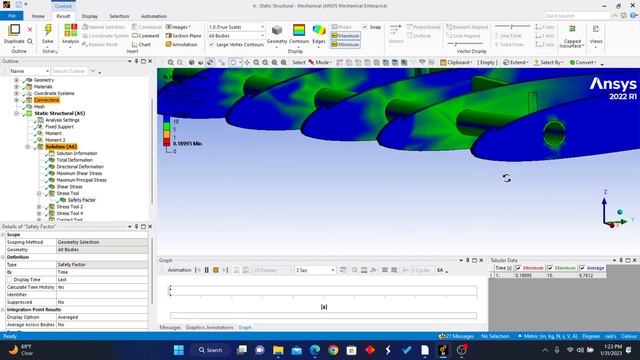Open the Edges display icon
640x360 pixels.
pos(319,30)
